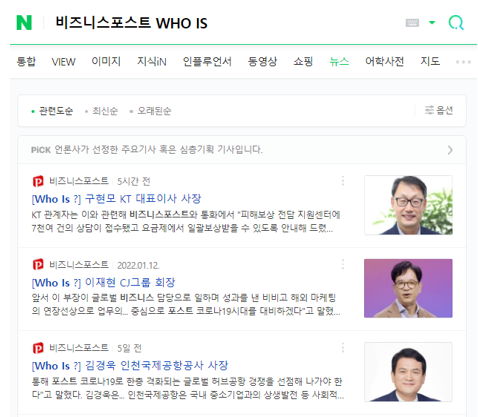Click 비즈니스포스트 logo on first article
478x417 pixels.
[x=38, y=181]
